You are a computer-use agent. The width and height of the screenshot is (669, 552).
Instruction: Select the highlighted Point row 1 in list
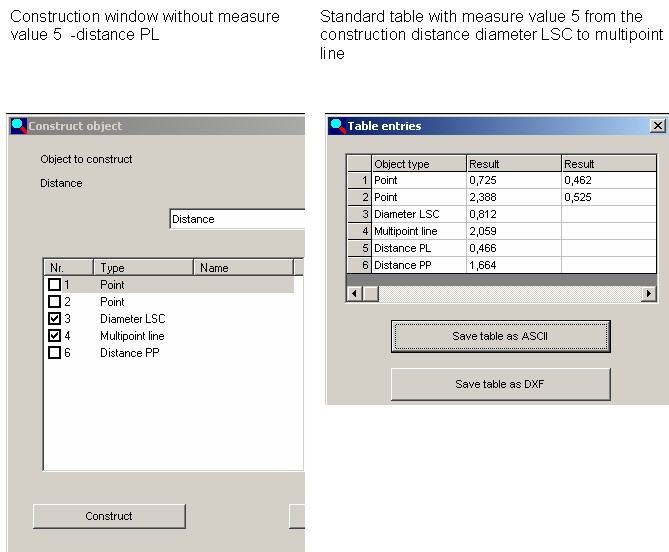[x=169, y=285]
